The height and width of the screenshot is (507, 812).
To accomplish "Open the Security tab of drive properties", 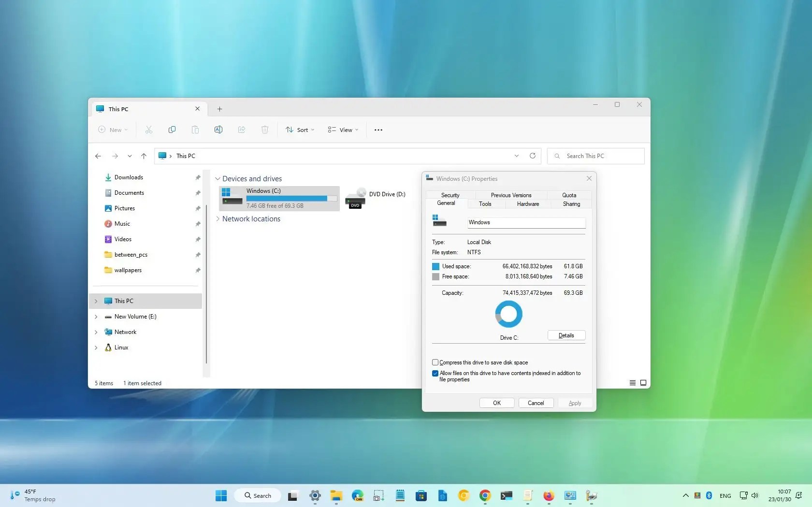I will (449, 195).
